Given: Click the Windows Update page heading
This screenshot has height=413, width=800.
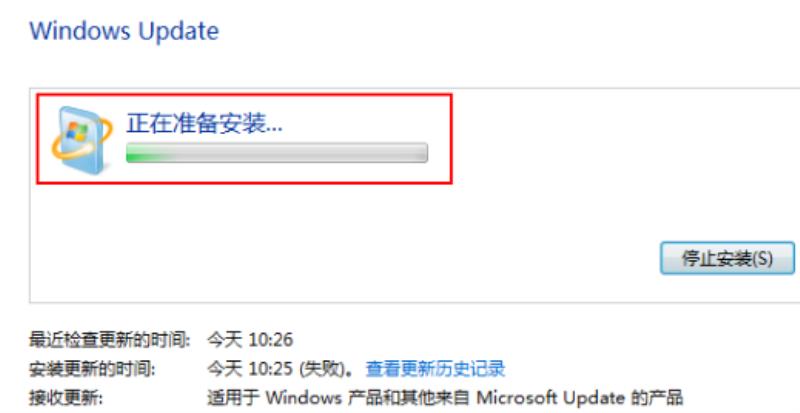Looking at the screenshot, I should (124, 31).
